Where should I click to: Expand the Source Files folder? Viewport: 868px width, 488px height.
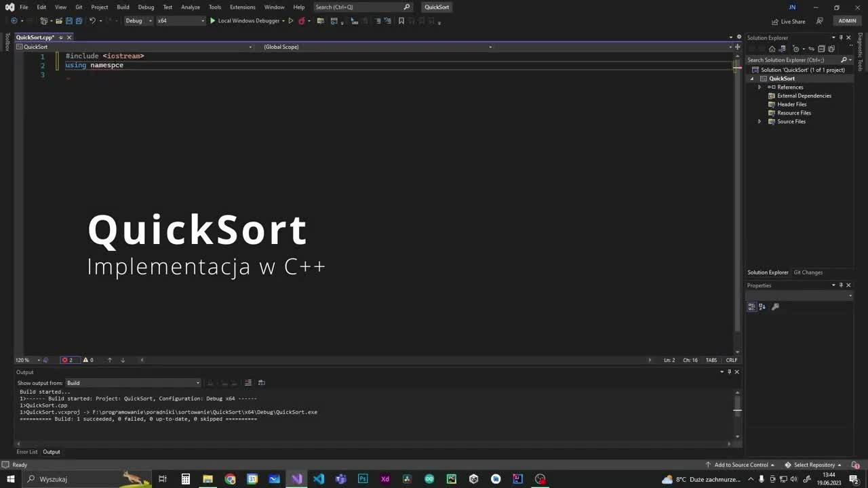point(759,121)
